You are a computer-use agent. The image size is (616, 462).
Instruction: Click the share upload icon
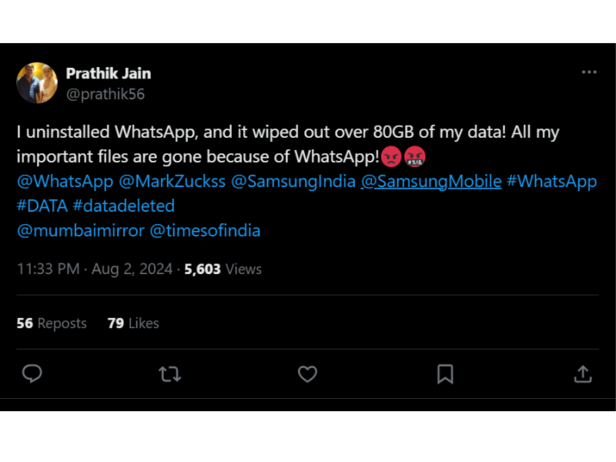pos(583,374)
